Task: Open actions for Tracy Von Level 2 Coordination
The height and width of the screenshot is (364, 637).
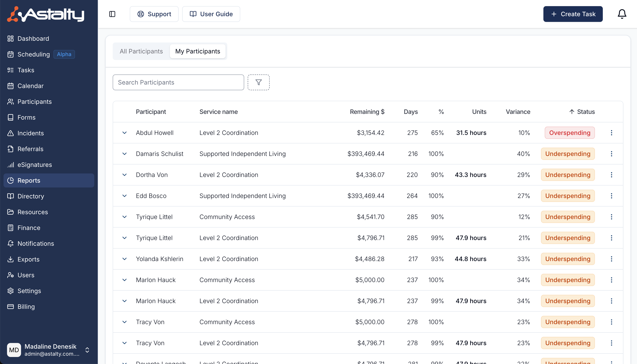Action: click(612, 343)
